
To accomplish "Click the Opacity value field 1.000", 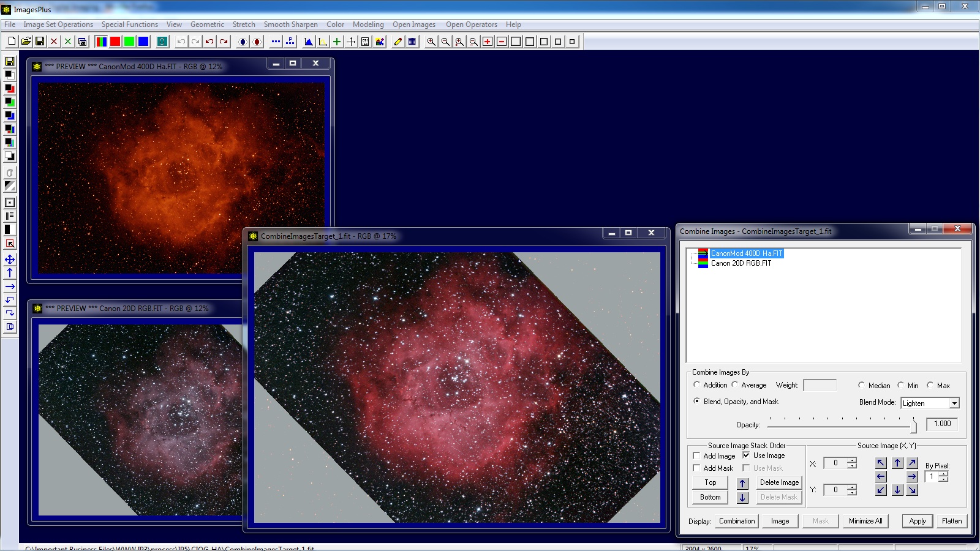I will pos(942,424).
